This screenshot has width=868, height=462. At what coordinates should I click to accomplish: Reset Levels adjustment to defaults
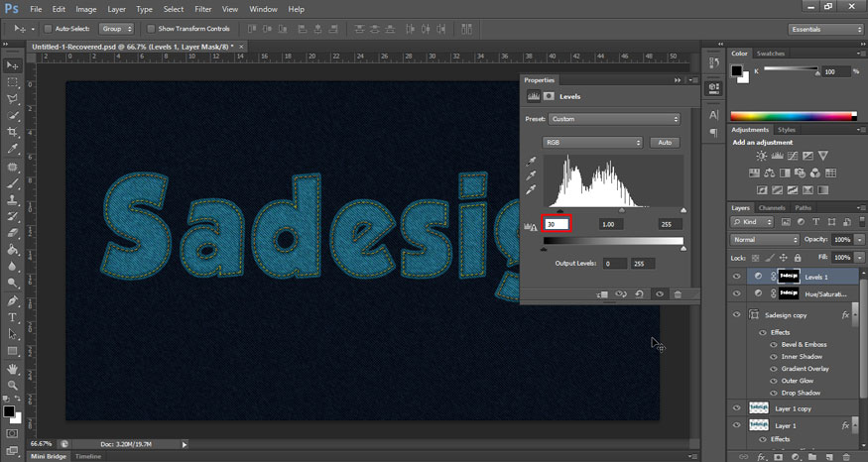click(640, 294)
